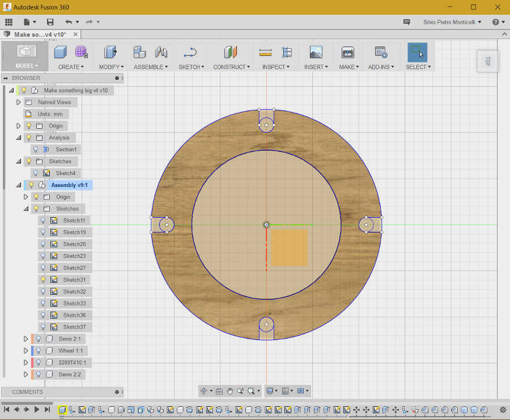The width and height of the screenshot is (510, 420).
Task: Play the timeline
Action: coord(37,409)
